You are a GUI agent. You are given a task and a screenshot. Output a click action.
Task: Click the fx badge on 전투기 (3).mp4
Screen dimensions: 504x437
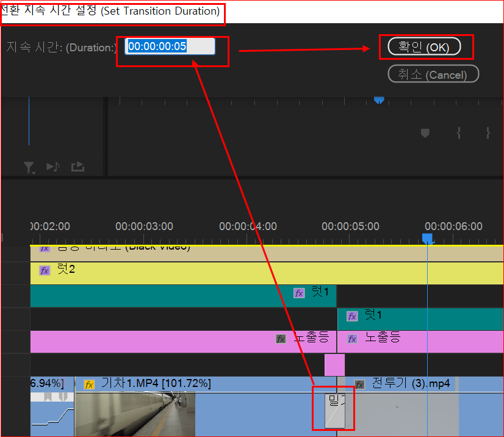coord(359,385)
